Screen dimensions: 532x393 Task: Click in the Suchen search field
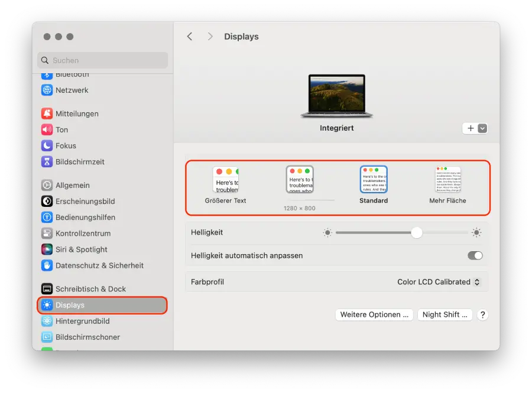coord(102,60)
